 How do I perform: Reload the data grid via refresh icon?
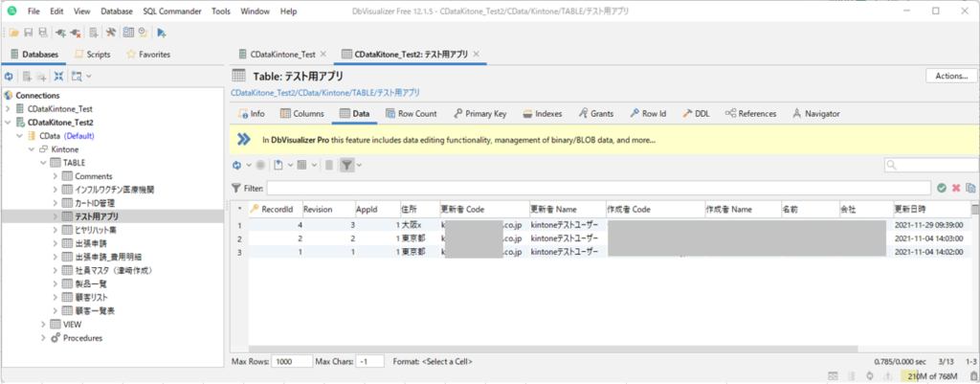point(237,165)
